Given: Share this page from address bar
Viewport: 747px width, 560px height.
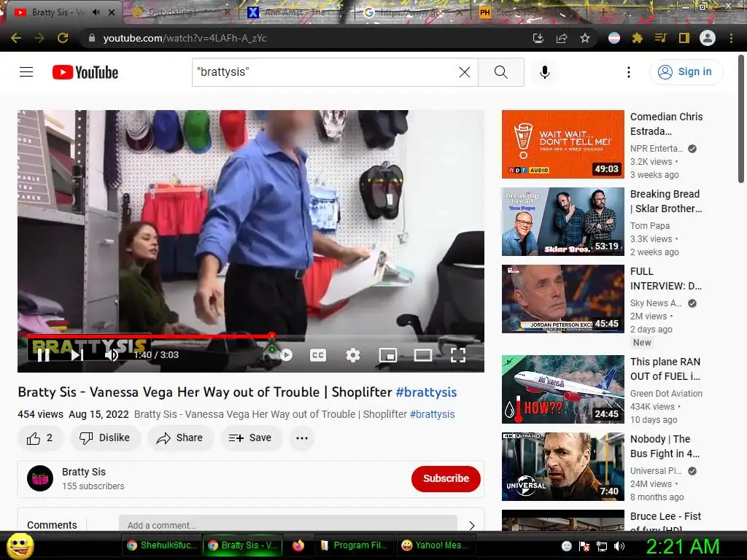Looking at the screenshot, I should click(562, 38).
